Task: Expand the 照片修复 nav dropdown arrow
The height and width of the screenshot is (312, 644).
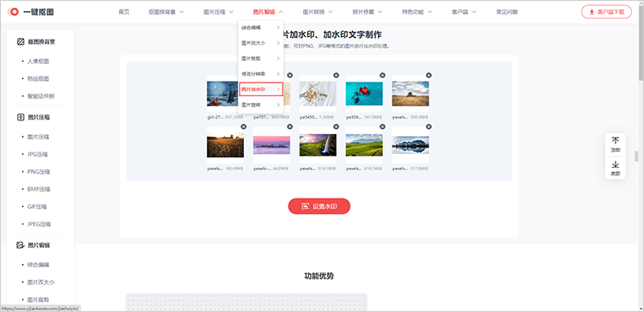Action: click(x=380, y=12)
